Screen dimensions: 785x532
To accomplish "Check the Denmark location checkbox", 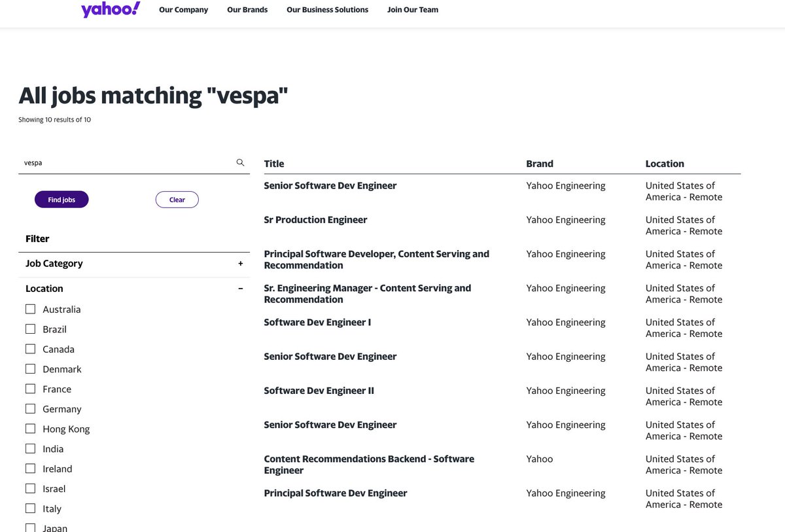I will tap(30, 369).
